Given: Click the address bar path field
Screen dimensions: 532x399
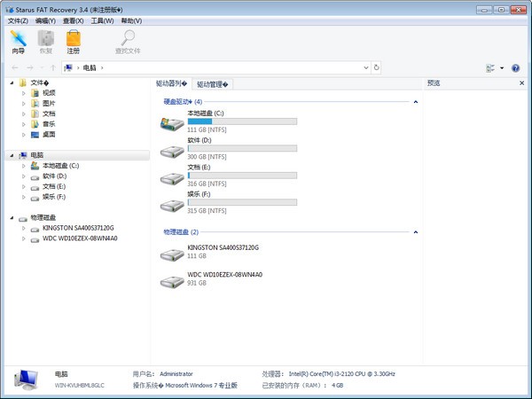Looking at the screenshot, I should click(x=231, y=67).
